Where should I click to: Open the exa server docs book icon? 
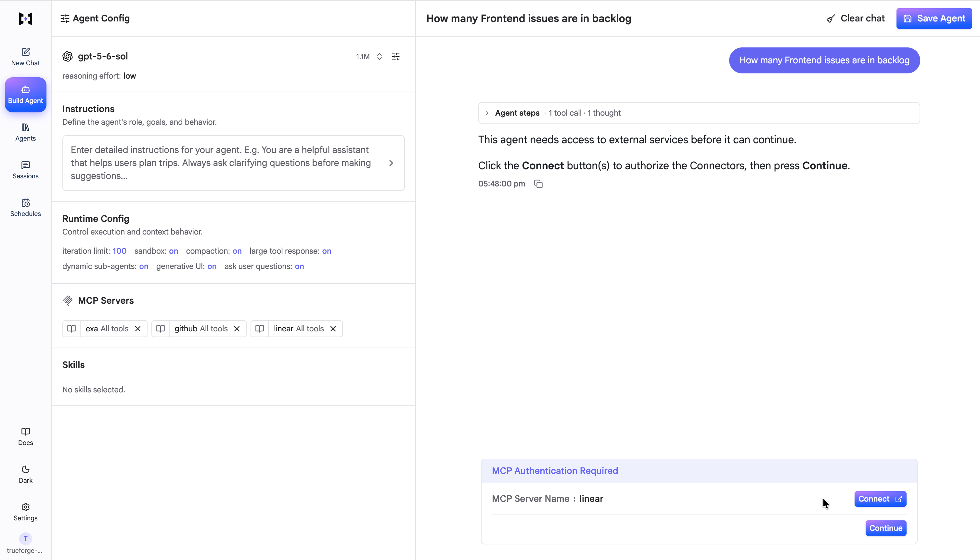pyautogui.click(x=71, y=328)
